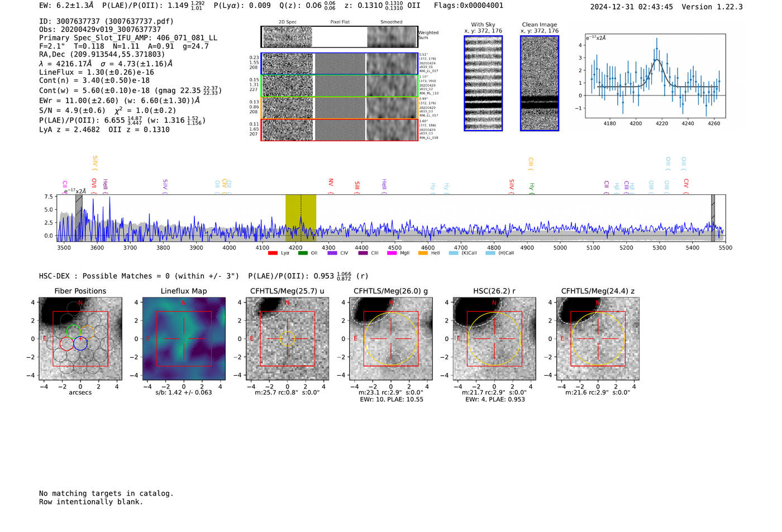The image size is (782, 532).
Task: Select the CFHTLS/Meg(26.0) g cutout
Action: coord(391,339)
